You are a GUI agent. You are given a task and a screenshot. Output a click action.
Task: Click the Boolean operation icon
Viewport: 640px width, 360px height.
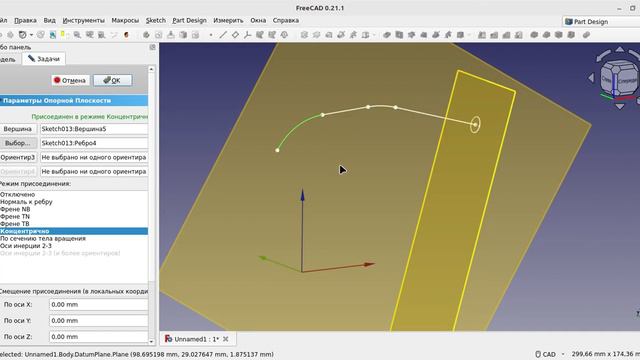[586, 35]
